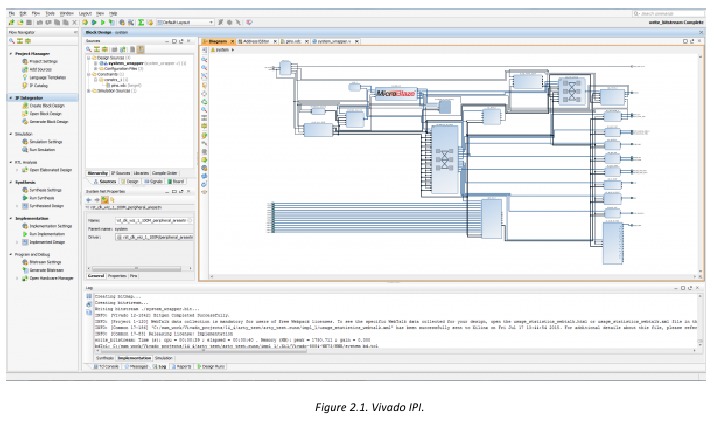Viewport: 714px width, 428px height.
Task: Select the Compile Order tab
Action: coord(164,173)
